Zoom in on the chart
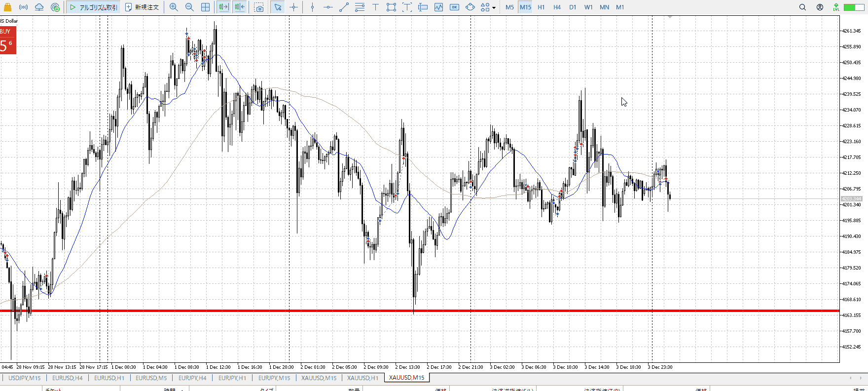The width and height of the screenshot is (868, 391). click(x=174, y=7)
